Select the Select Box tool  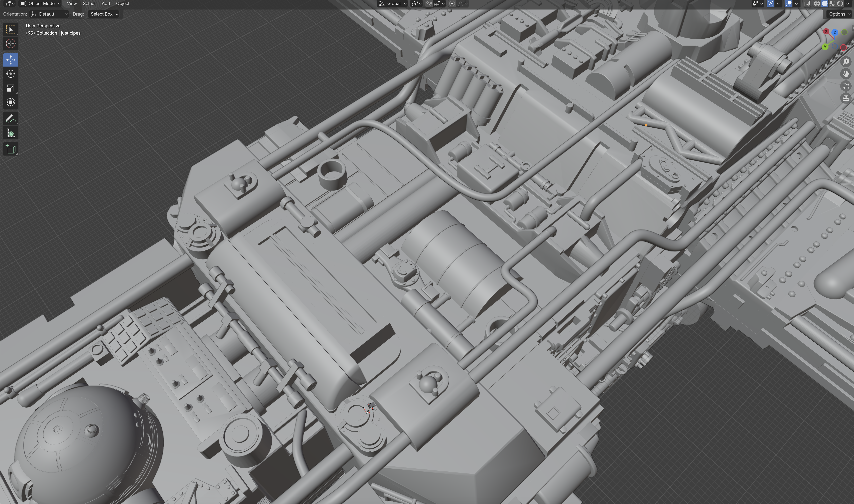(x=11, y=30)
